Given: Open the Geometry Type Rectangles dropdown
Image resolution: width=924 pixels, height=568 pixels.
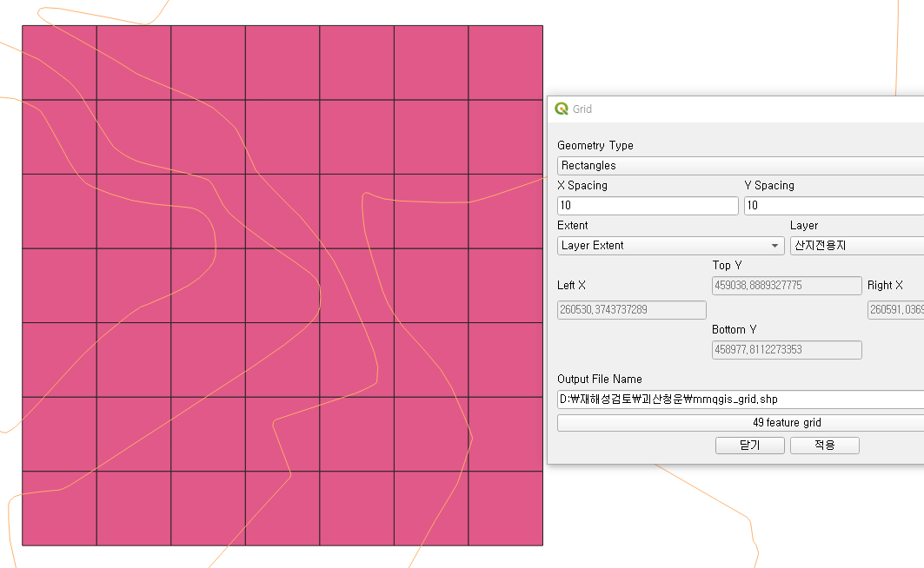Looking at the screenshot, I should point(740,165).
